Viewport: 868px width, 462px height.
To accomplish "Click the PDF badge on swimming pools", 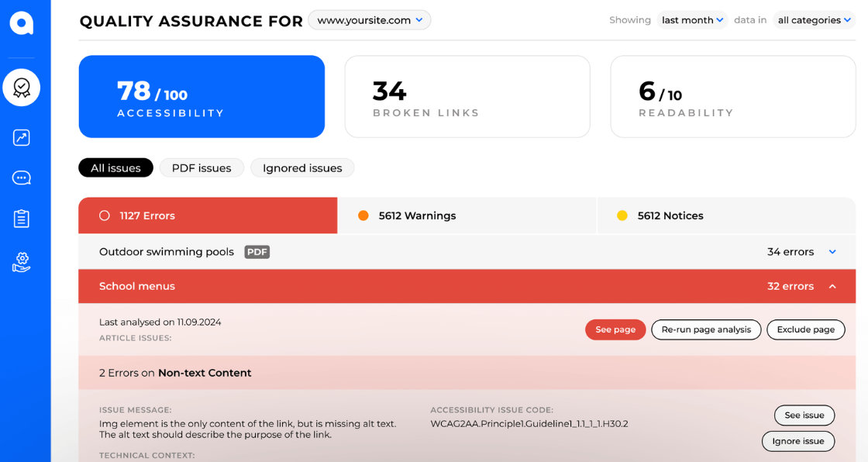I will click(x=257, y=252).
